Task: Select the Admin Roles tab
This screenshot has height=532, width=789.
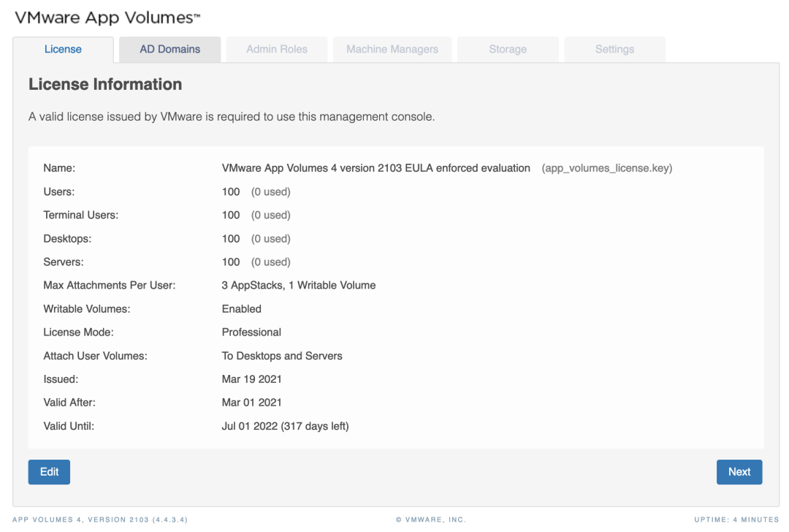Action: coord(277,50)
